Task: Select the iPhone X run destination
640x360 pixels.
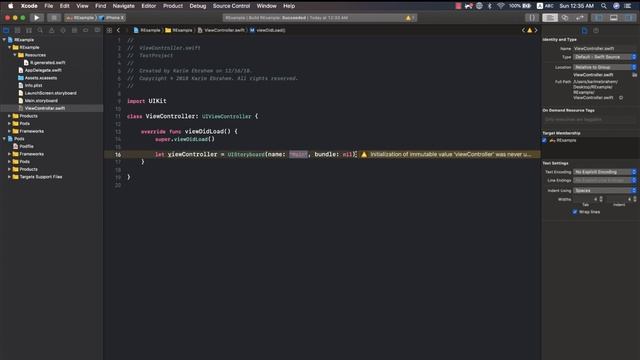Action: [112, 18]
